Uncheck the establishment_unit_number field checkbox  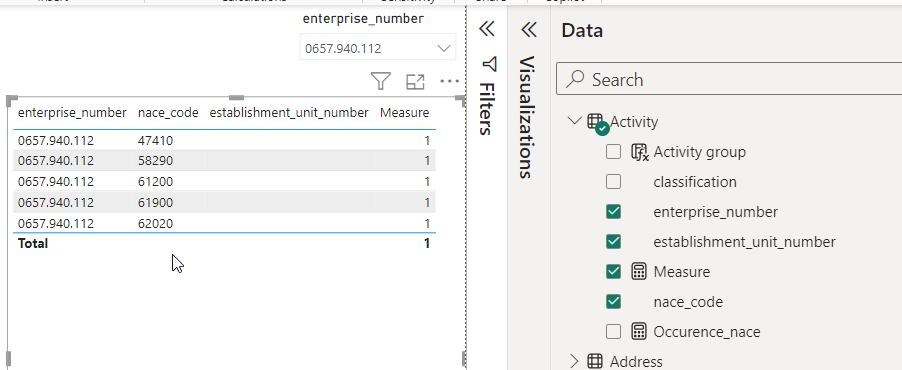[x=614, y=242]
